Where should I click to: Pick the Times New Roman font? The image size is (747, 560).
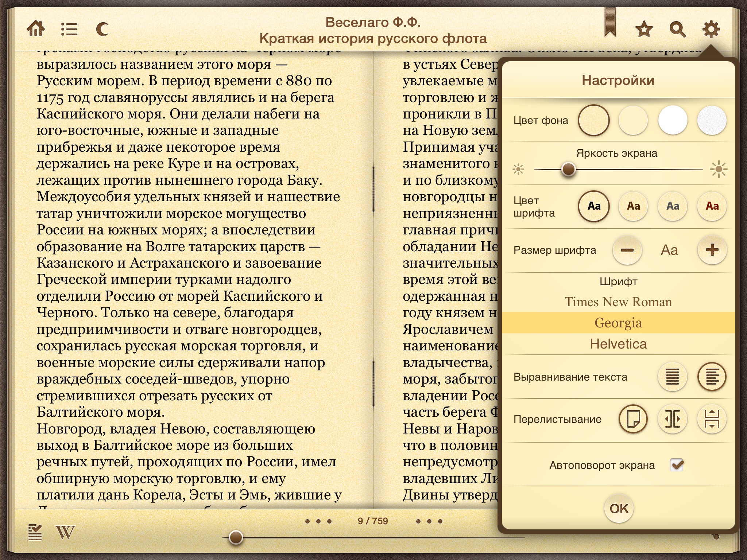[618, 302]
